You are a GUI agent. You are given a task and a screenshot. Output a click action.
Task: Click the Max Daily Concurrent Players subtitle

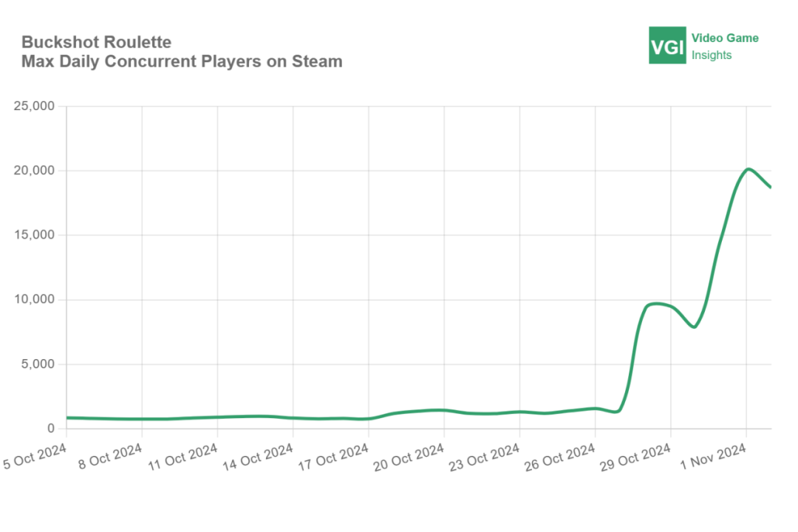click(182, 61)
